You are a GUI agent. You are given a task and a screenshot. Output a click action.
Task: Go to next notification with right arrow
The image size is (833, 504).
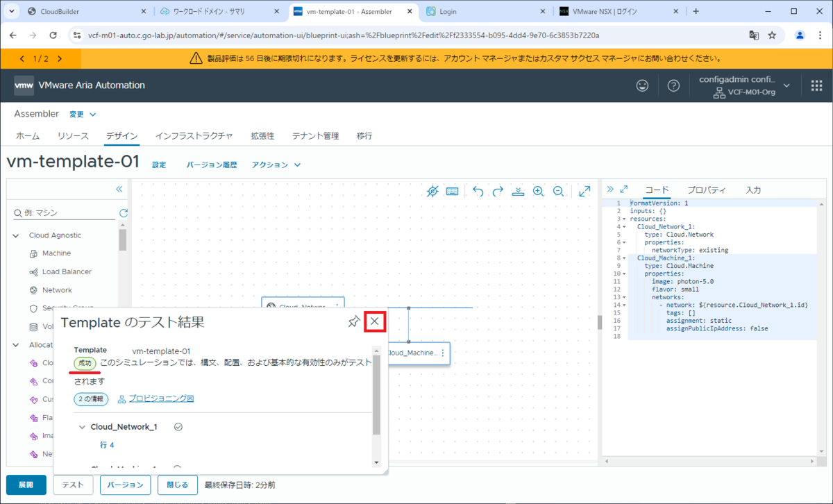point(60,59)
